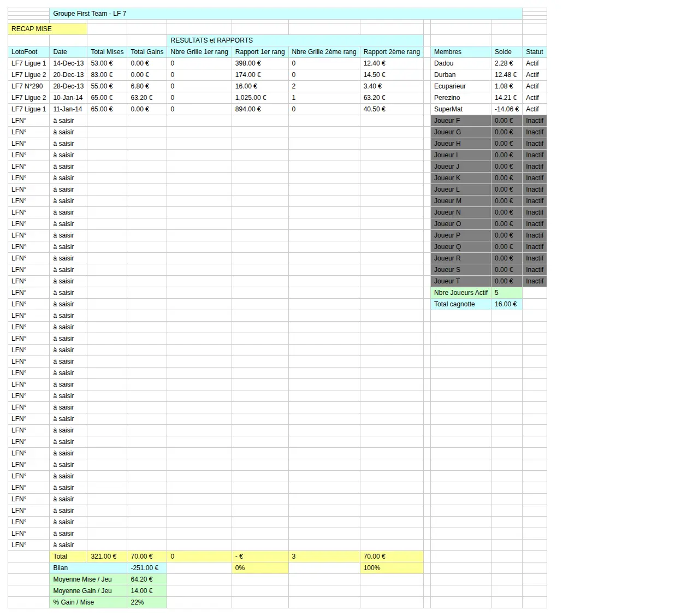Select the 'Nbre Grille 2ème rang' header
This screenshot has height=616, width=699.
[324, 52]
